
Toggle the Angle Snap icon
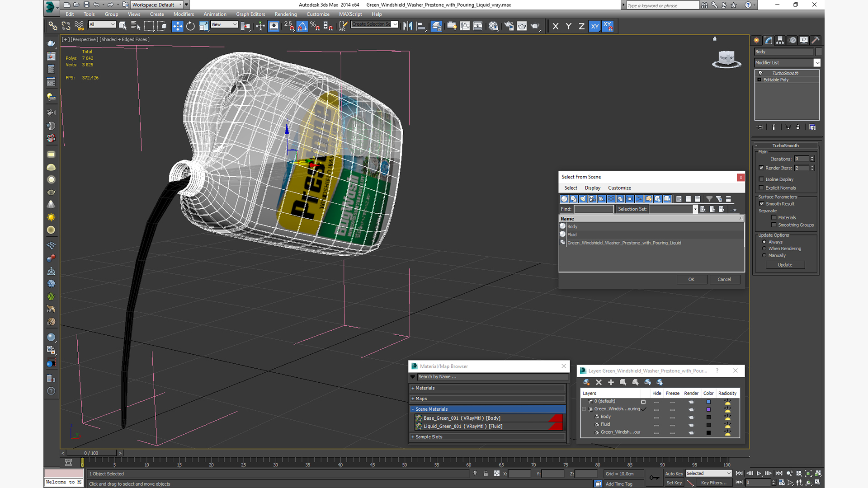pos(302,26)
